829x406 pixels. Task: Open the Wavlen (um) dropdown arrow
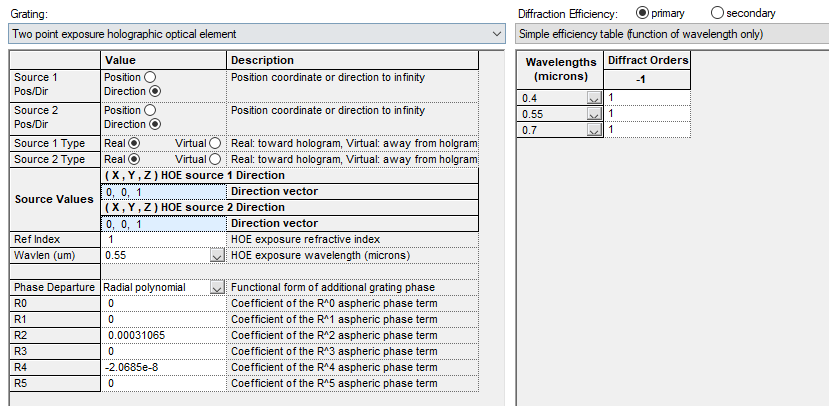click(217, 256)
